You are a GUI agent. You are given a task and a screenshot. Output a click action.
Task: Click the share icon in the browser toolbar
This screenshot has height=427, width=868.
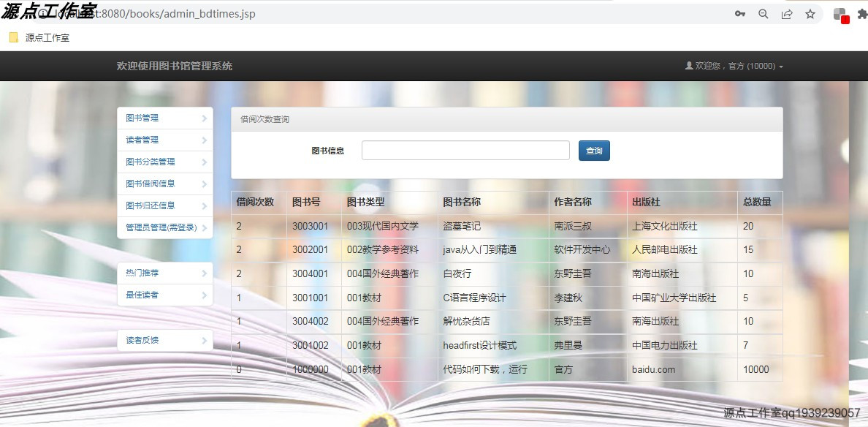(x=786, y=13)
